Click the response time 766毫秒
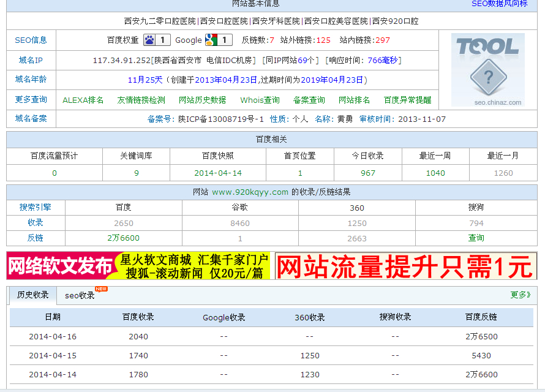This screenshot has width=545, height=392. click(x=382, y=61)
